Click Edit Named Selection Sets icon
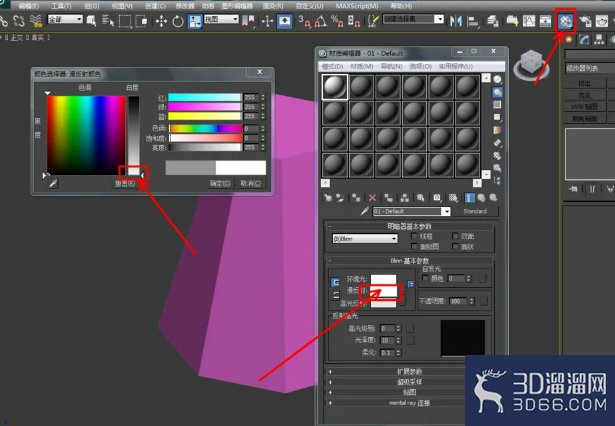Viewport: 615px width, 426px height. [373, 21]
